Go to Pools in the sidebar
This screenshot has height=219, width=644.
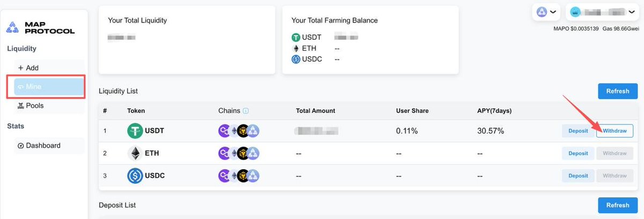(31, 105)
